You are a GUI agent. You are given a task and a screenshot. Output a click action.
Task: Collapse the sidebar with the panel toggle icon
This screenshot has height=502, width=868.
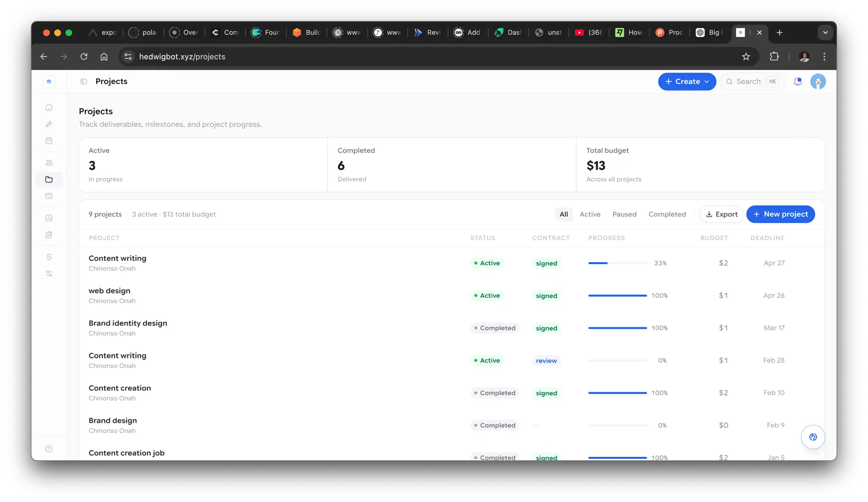[83, 81]
